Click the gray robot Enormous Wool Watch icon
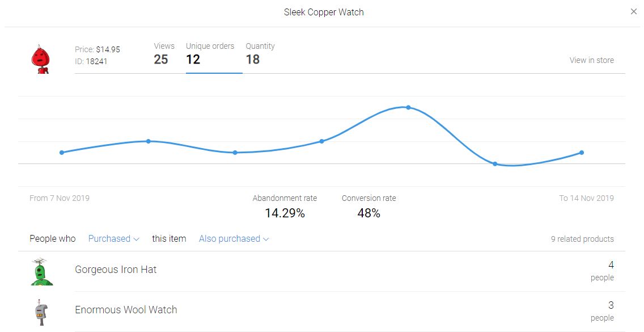 point(41,312)
